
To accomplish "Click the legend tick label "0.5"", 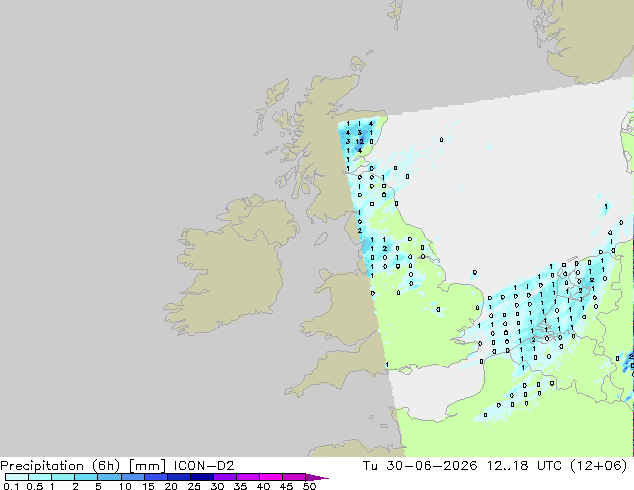I will (x=35, y=486).
